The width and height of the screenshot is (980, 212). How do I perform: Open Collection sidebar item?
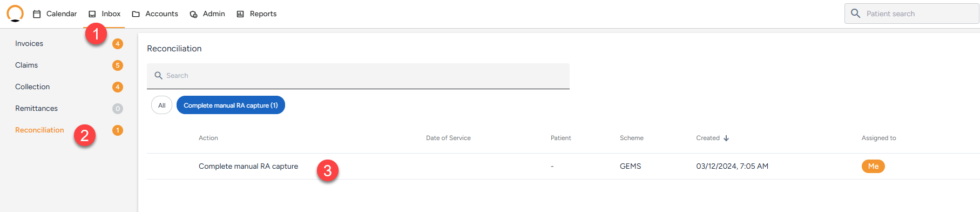[32, 87]
